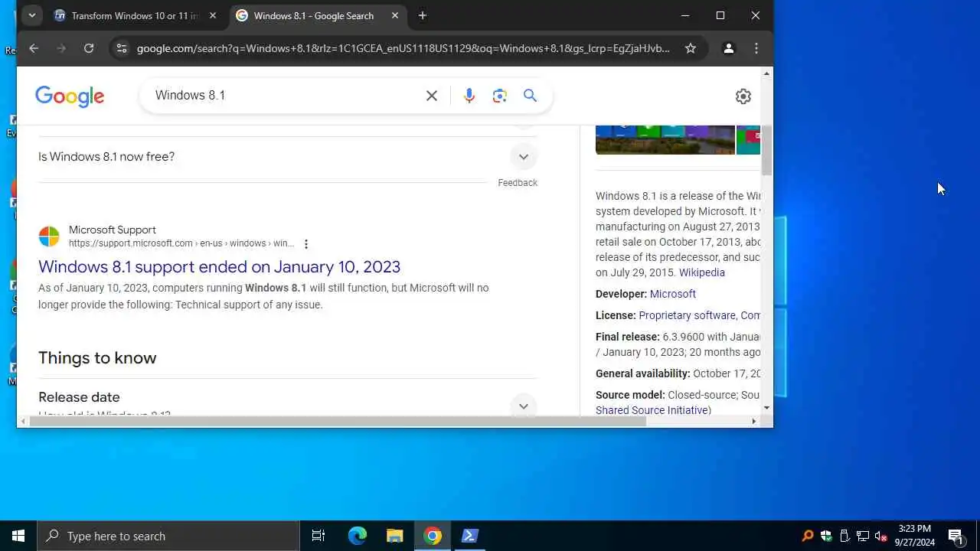Click taskbar 'Type here to search' box
The height and width of the screenshot is (551, 980).
point(168,536)
